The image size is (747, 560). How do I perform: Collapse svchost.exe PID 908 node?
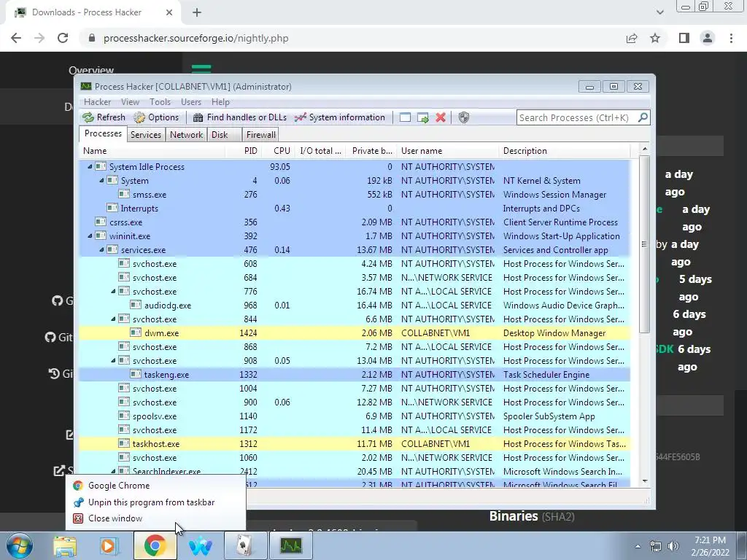113,360
